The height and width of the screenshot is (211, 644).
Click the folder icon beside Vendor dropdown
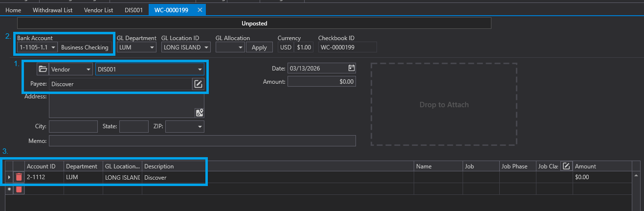coord(43,70)
